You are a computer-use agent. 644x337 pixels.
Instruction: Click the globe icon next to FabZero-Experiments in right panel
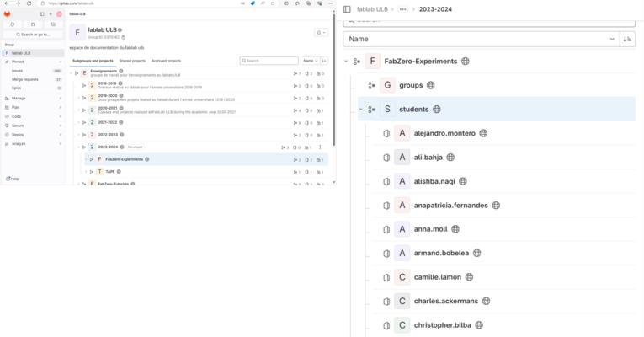click(466, 62)
